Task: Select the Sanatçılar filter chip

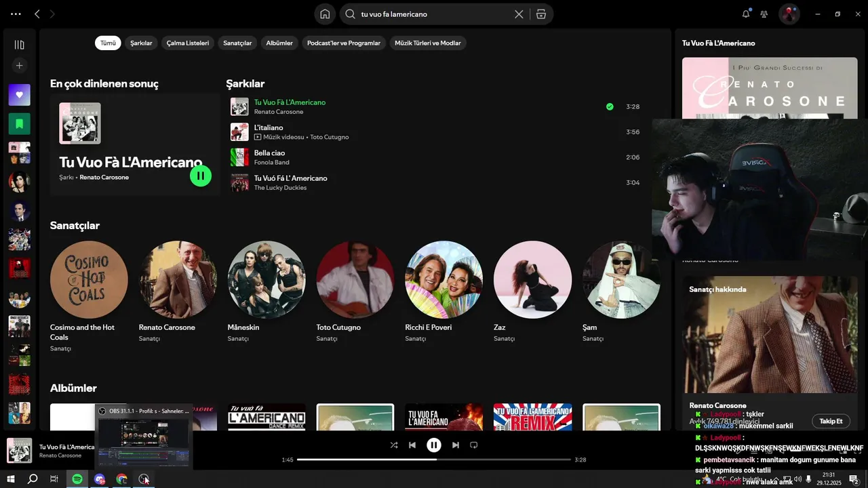Action: 237,43
